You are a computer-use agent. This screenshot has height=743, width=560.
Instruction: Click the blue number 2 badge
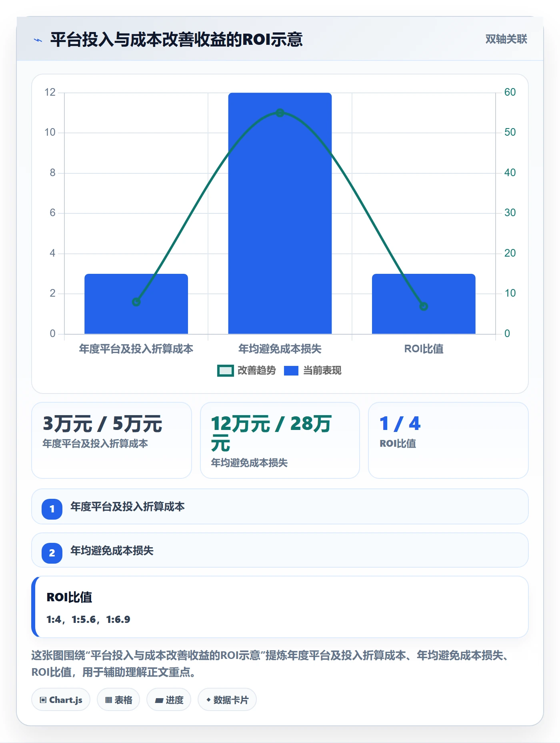tap(52, 553)
